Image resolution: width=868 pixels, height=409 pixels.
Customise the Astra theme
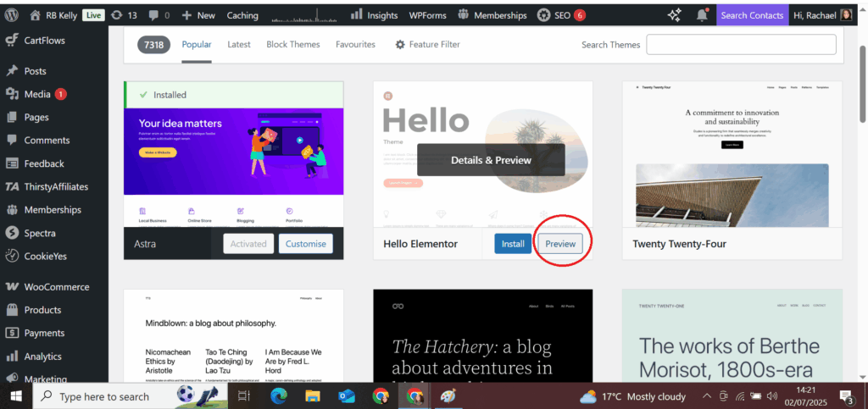(x=305, y=244)
